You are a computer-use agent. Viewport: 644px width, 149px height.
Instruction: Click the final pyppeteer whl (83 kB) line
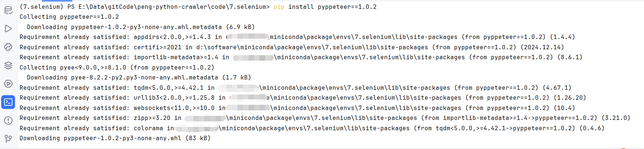115,138
